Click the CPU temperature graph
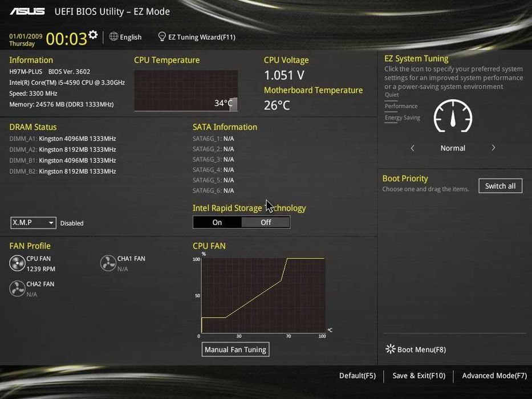This screenshot has height=399, width=532. tap(186, 91)
